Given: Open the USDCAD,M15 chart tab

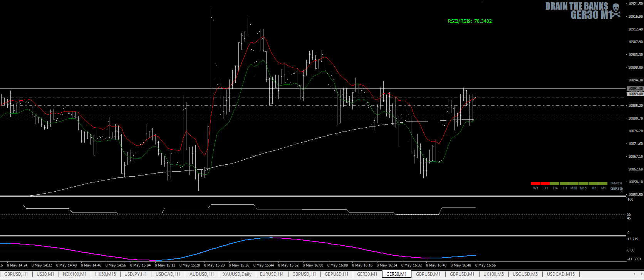Looking at the screenshot, I should pos(560,274).
